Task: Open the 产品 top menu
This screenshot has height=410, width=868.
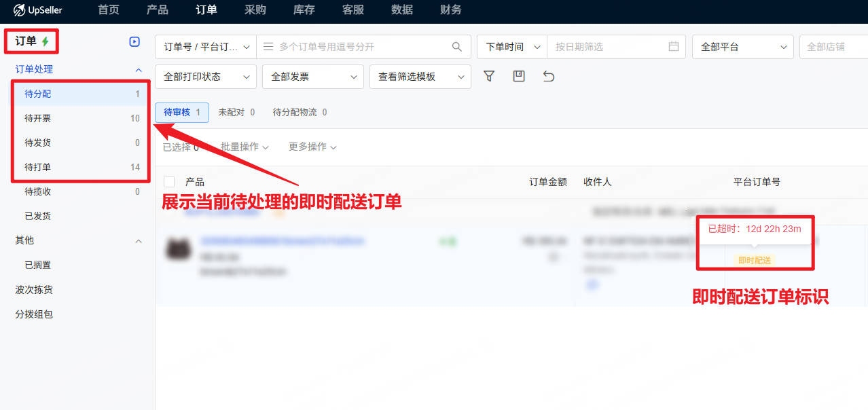Action: click(x=157, y=10)
